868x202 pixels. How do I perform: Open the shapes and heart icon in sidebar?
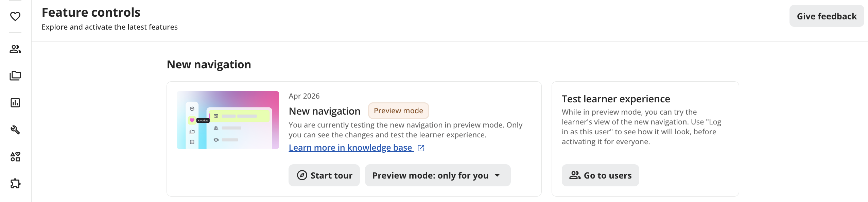[x=15, y=157]
